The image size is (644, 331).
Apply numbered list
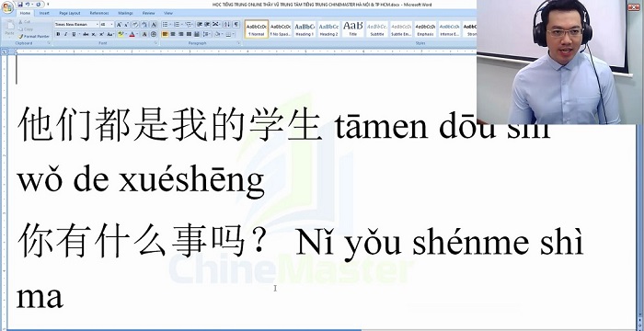pos(177,24)
